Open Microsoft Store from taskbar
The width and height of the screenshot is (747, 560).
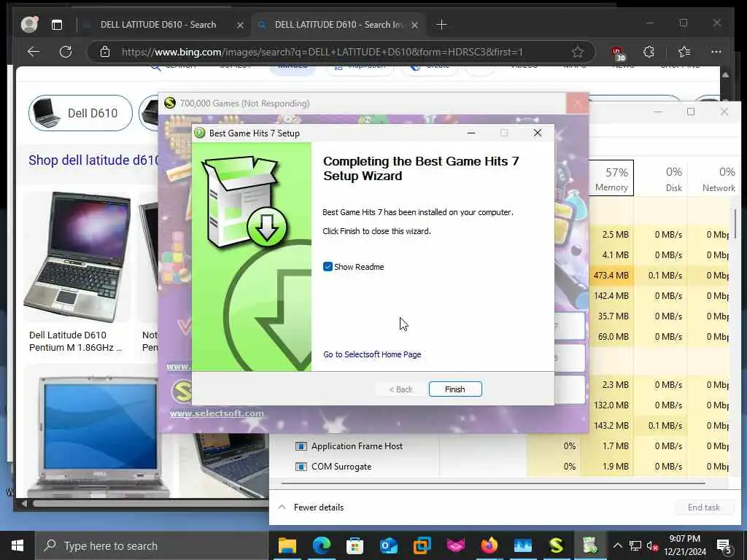[355, 545]
